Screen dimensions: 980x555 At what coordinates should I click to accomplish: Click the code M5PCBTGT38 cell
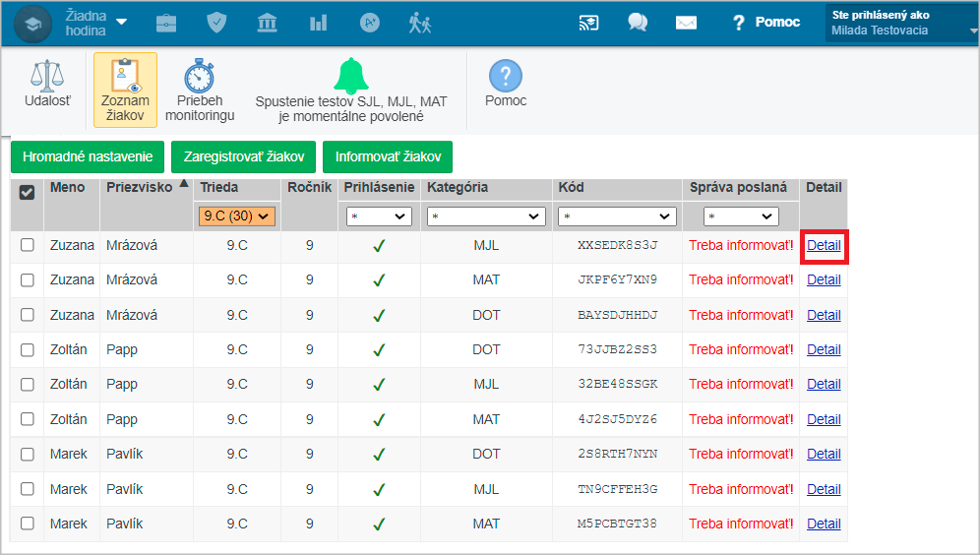pos(618,524)
